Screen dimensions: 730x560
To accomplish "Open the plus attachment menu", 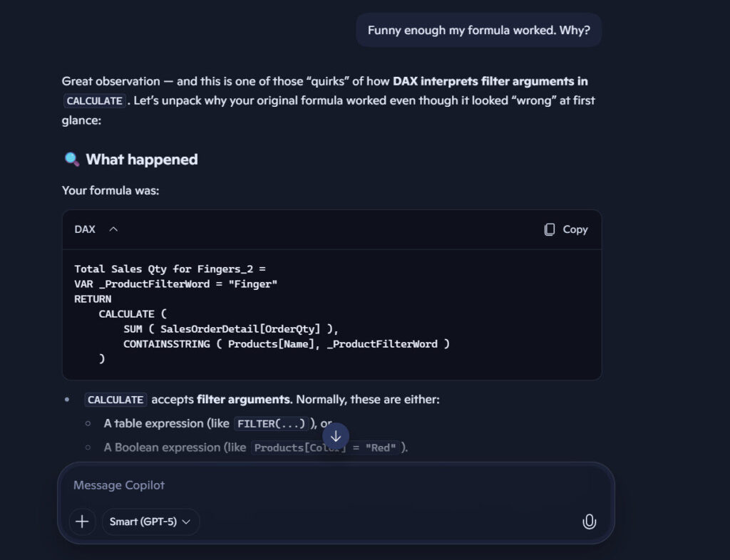I will pos(82,522).
